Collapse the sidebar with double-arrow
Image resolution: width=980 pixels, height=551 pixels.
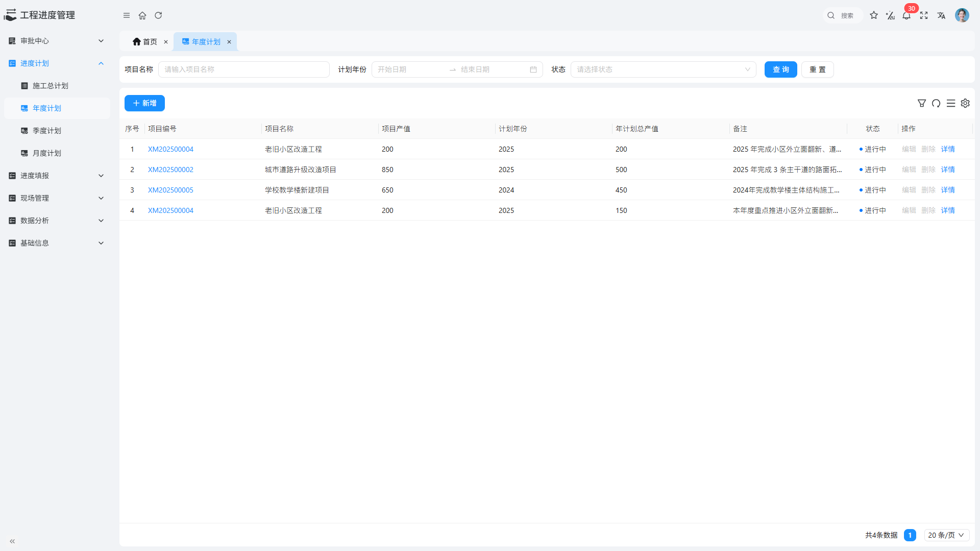point(12,541)
